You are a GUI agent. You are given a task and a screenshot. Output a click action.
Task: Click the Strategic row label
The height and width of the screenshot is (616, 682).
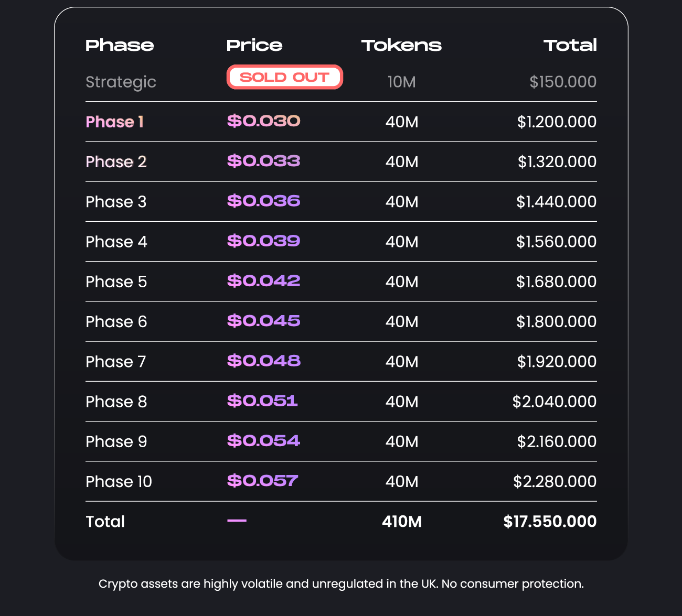121,82
